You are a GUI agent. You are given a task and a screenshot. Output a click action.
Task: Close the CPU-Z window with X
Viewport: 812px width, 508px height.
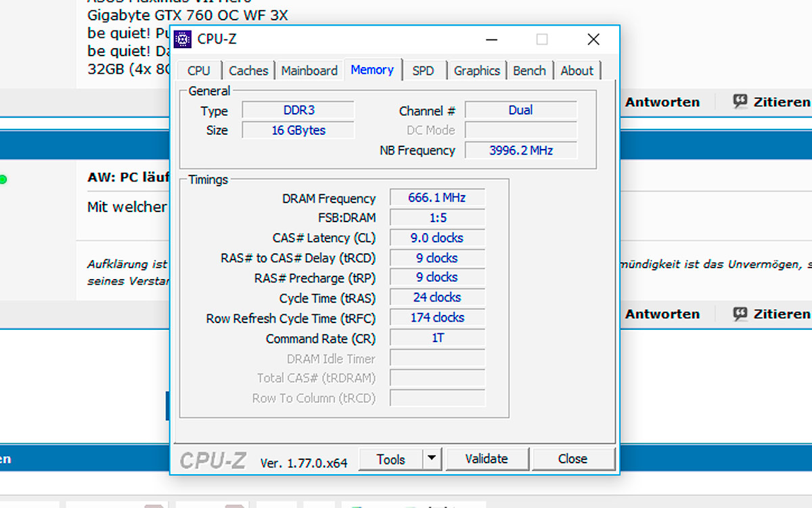[593, 39]
